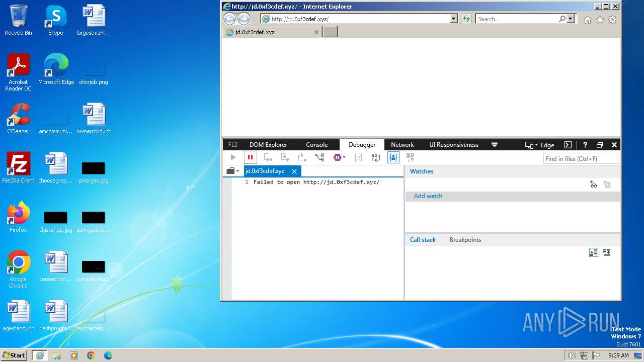Click the Internet Explorer Forward button
644x362 pixels.
pos(244,19)
